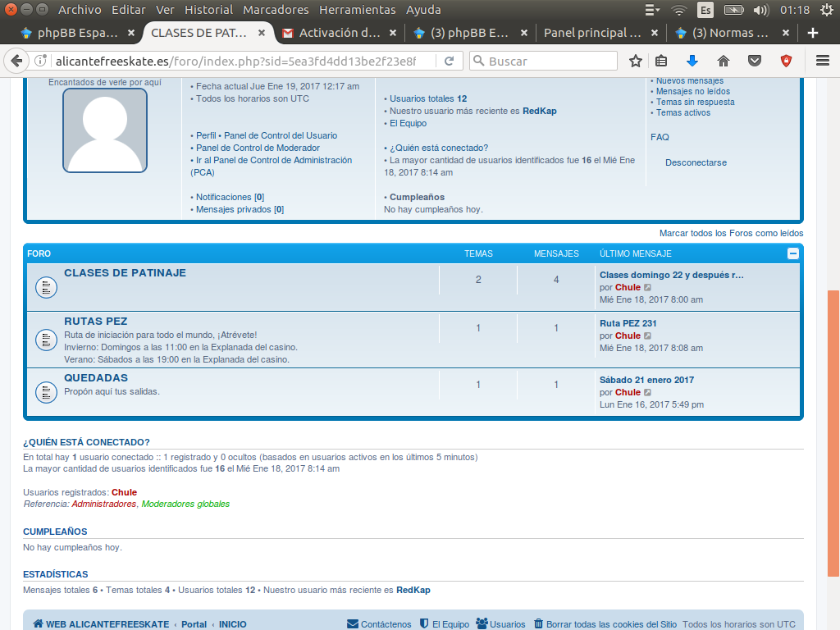Collapse the FORO category with minus button
The width and height of the screenshot is (840, 630).
pos(792,254)
